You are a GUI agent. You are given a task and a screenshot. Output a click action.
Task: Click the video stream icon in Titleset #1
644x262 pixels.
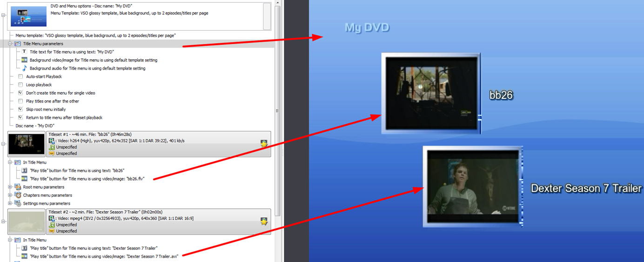point(52,140)
